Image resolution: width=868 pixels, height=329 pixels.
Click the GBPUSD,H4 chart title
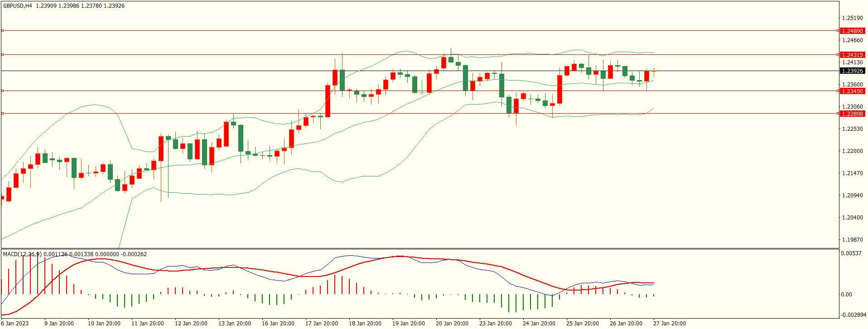point(18,6)
